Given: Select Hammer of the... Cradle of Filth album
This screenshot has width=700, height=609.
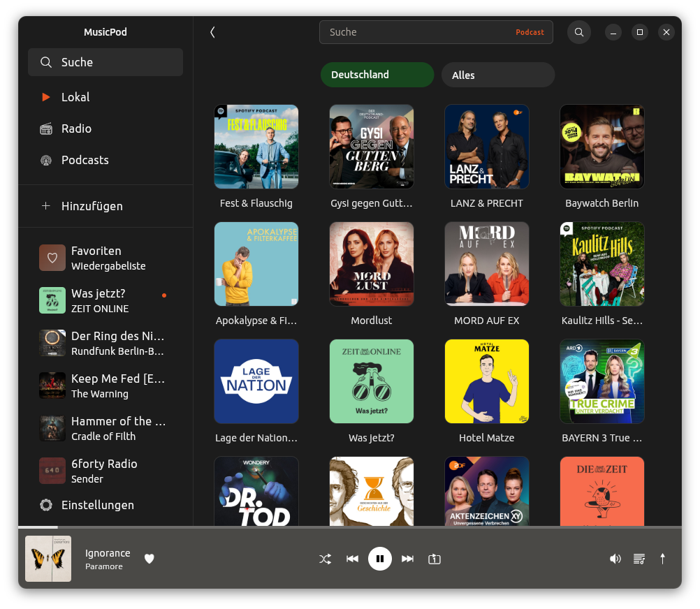Looking at the screenshot, I should coord(105,428).
